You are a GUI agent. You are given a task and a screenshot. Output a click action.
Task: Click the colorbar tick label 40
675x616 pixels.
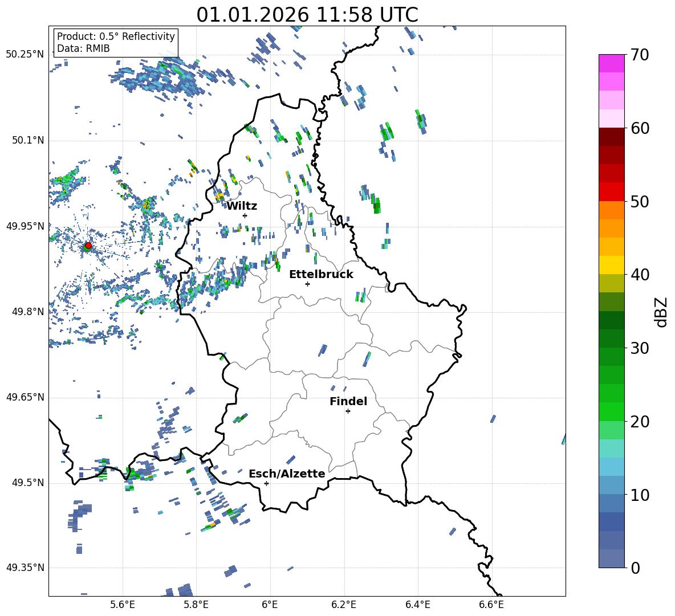pyautogui.click(x=640, y=275)
